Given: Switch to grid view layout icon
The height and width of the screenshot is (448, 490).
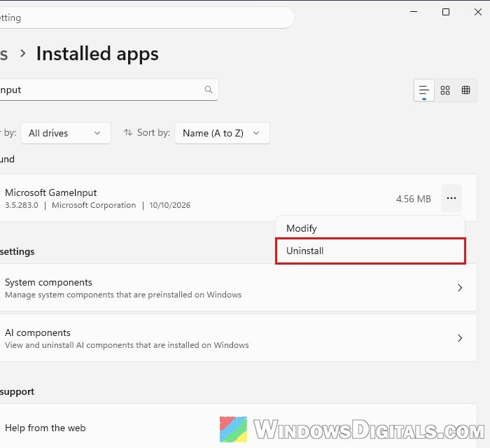Looking at the screenshot, I should point(445,90).
